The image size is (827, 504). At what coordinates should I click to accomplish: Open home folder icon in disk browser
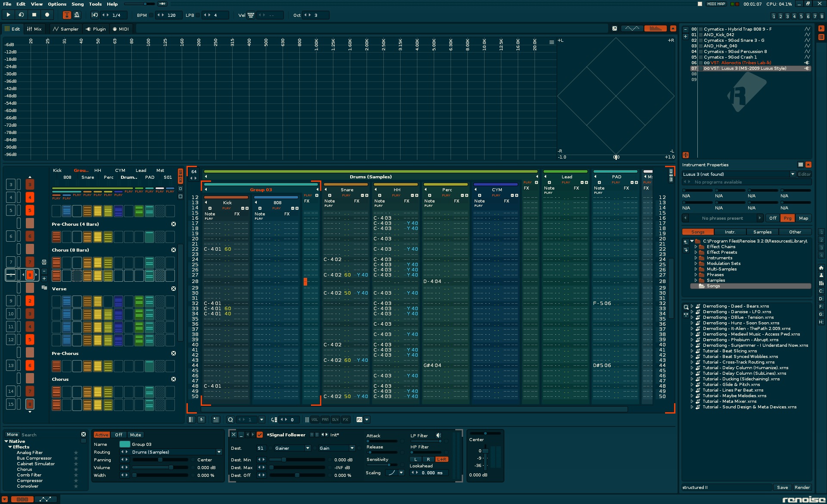[821, 268]
